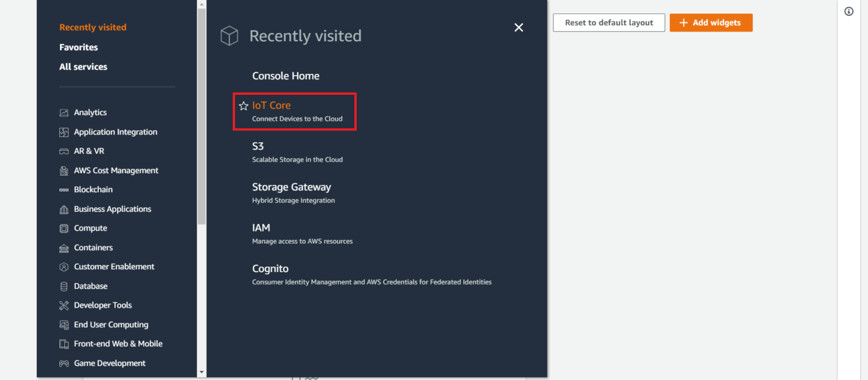
Task: Open the Containers services icon
Action: click(64, 247)
